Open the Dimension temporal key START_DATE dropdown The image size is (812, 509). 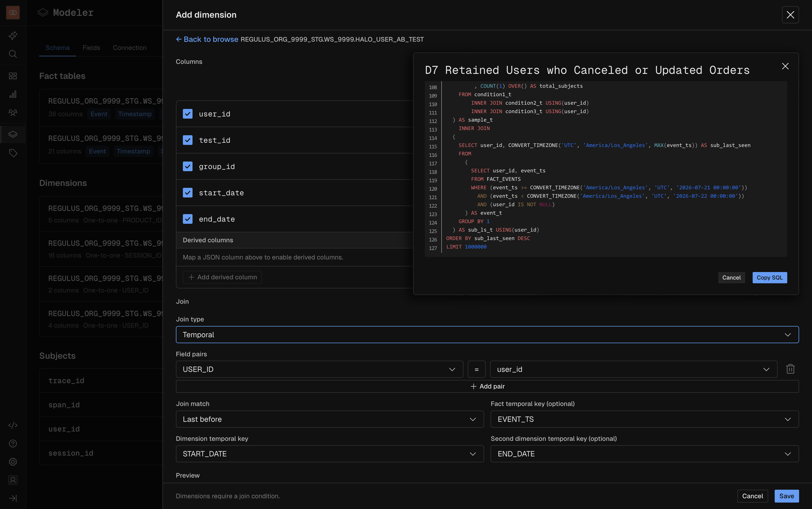click(x=330, y=454)
